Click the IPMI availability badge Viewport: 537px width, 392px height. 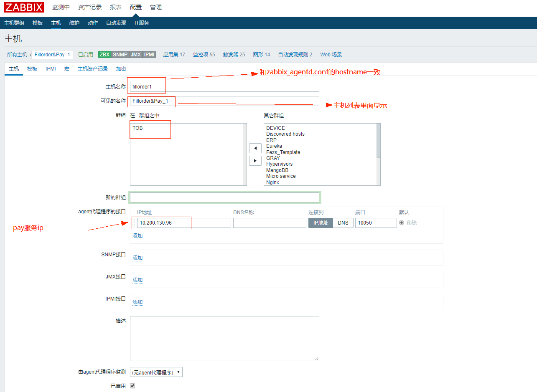point(149,55)
